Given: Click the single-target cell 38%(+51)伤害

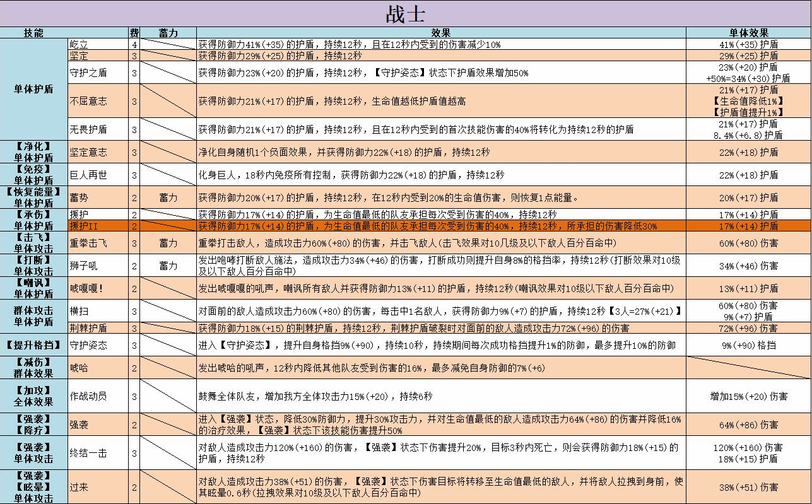Looking at the screenshot, I should (749, 487).
